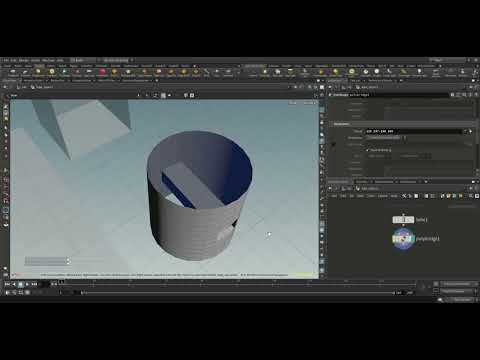
Task: Open the Add menu in the network editor
Action: pyautogui.click(x=334, y=196)
